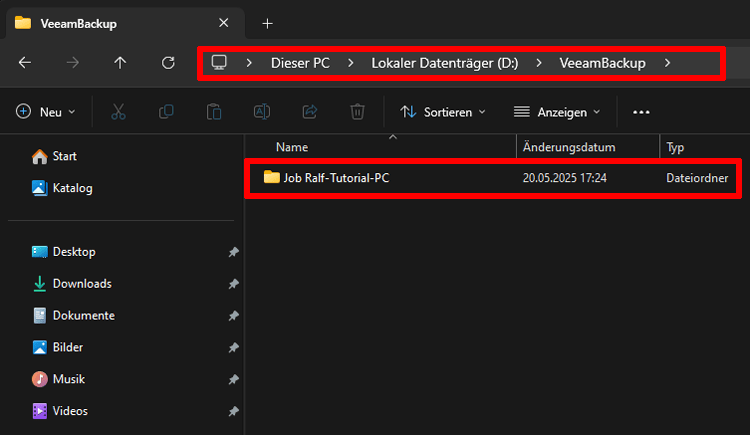Go forward with the right arrow
The height and width of the screenshot is (435, 750).
73,63
